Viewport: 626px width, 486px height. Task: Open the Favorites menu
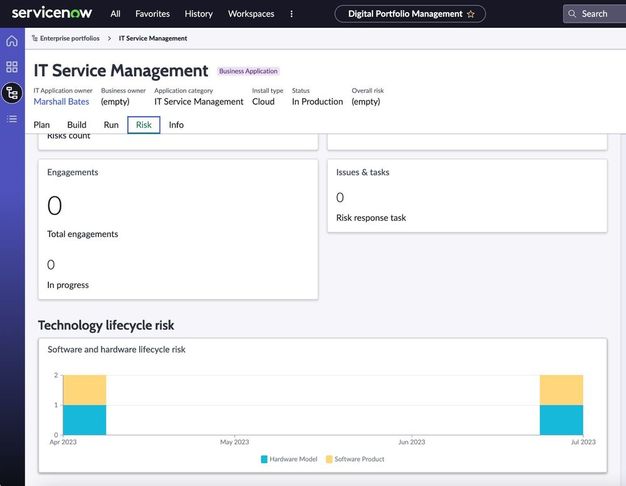(152, 14)
